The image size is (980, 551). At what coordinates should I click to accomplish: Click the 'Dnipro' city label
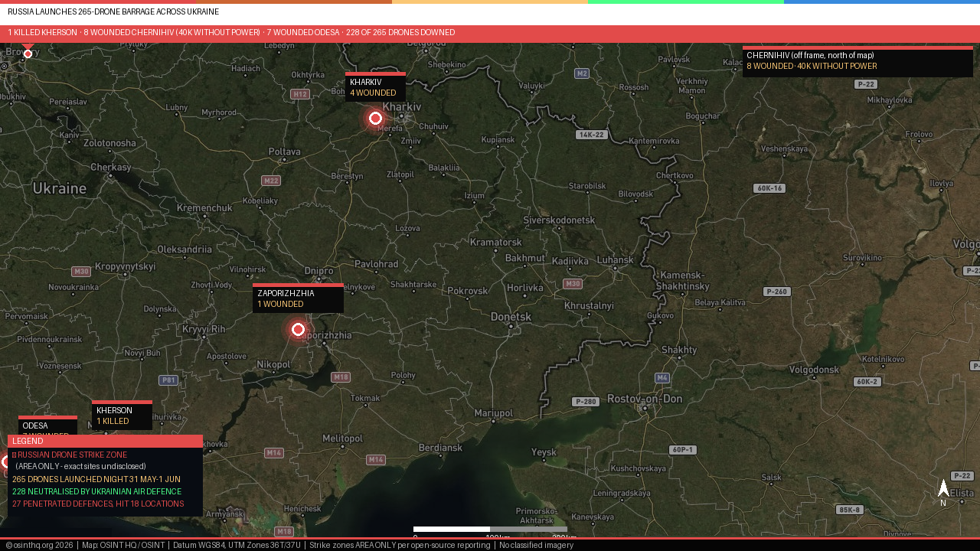click(x=318, y=271)
